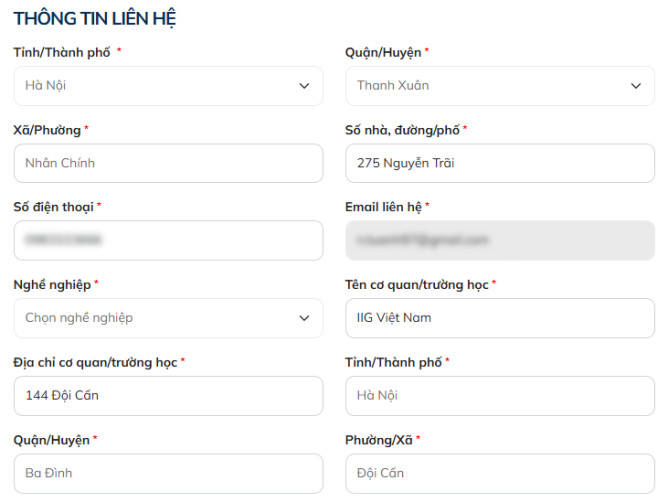The width and height of the screenshot is (668, 502).
Task: Click the Đội Cấn Phường/Xã input
Action: tap(500, 473)
